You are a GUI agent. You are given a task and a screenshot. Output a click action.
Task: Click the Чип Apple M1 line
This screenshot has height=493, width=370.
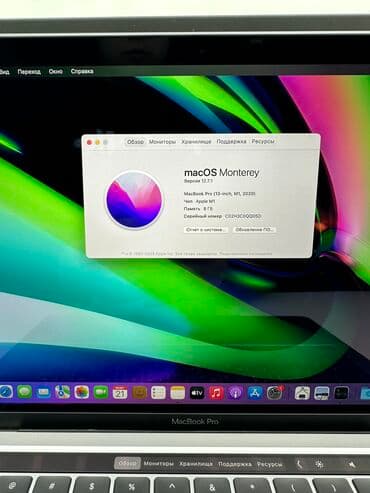(x=200, y=201)
